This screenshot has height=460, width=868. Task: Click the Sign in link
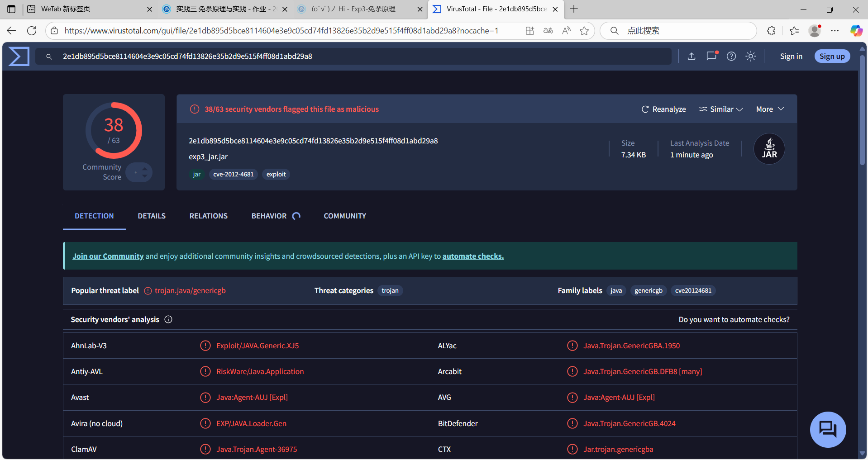791,56
